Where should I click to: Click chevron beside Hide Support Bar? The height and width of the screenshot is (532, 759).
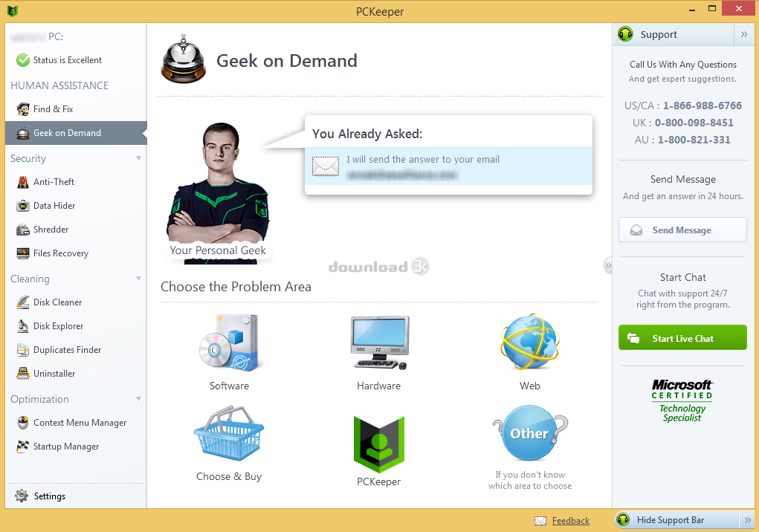pos(747,520)
